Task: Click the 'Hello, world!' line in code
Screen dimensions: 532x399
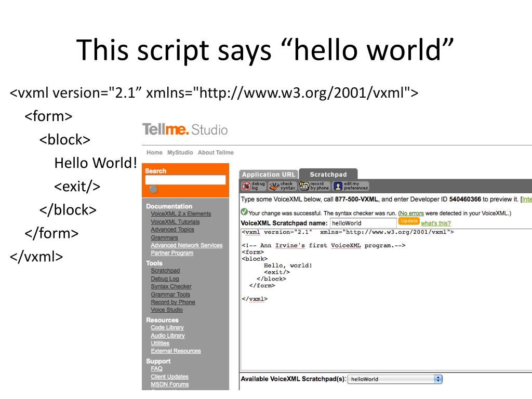Action: (x=288, y=265)
